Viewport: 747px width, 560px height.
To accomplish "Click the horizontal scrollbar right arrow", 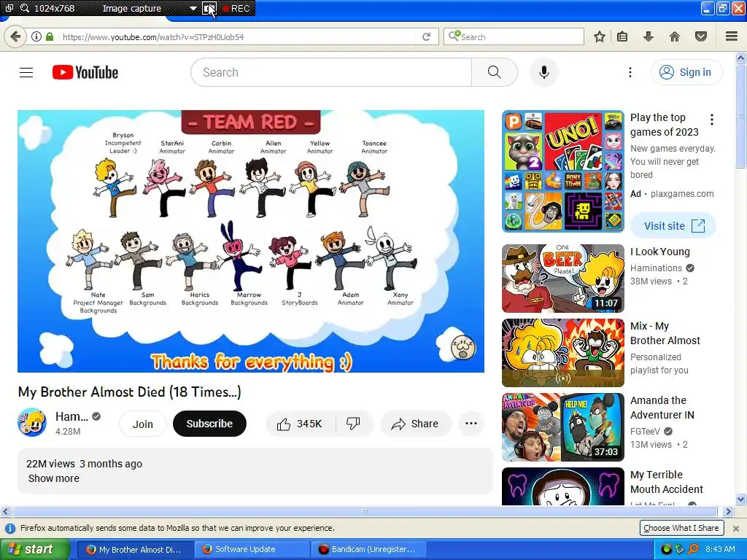I will pos(728,511).
